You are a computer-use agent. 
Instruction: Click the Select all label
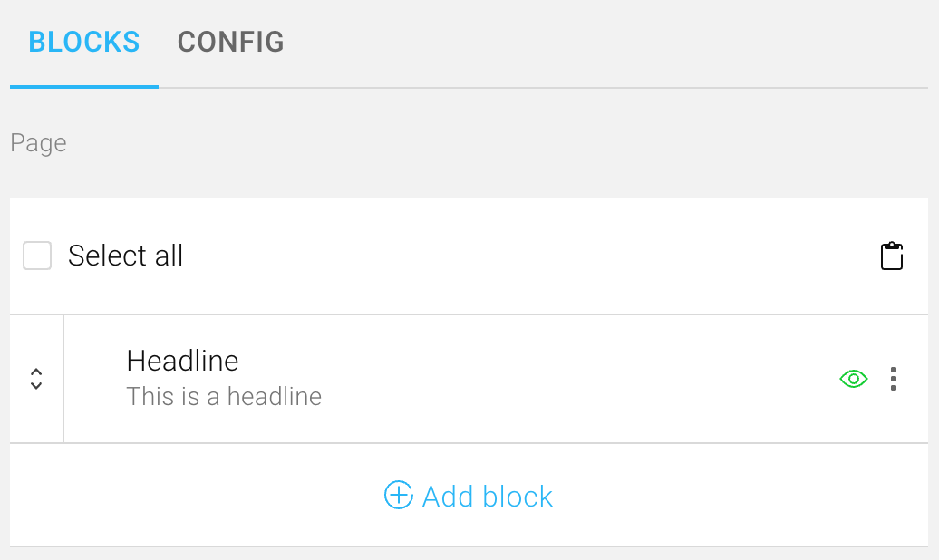pyautogui.click(x=125, y=256)
